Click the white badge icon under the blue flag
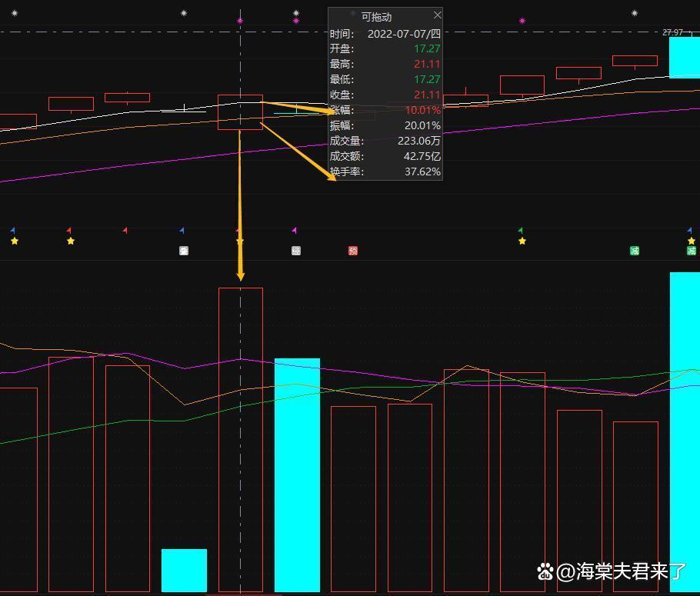The height and width of the screenshot is (596, 700). tap(184, 251)
